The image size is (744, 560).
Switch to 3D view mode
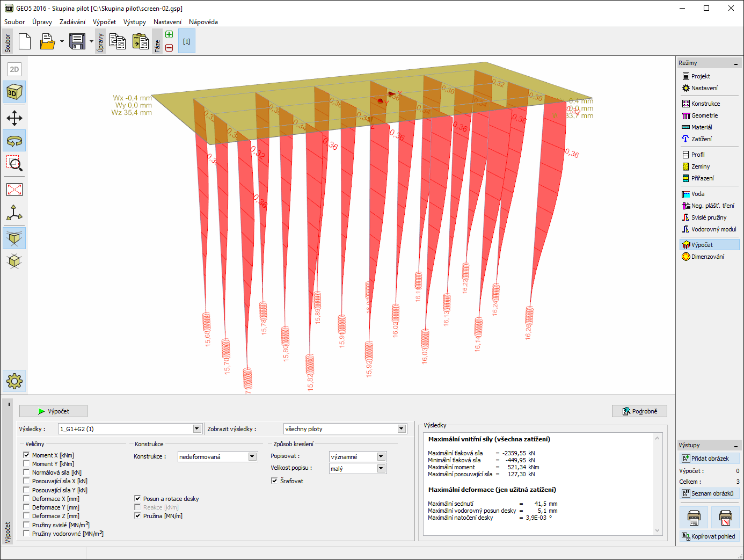pyautogui.click(x=14, y=92)
